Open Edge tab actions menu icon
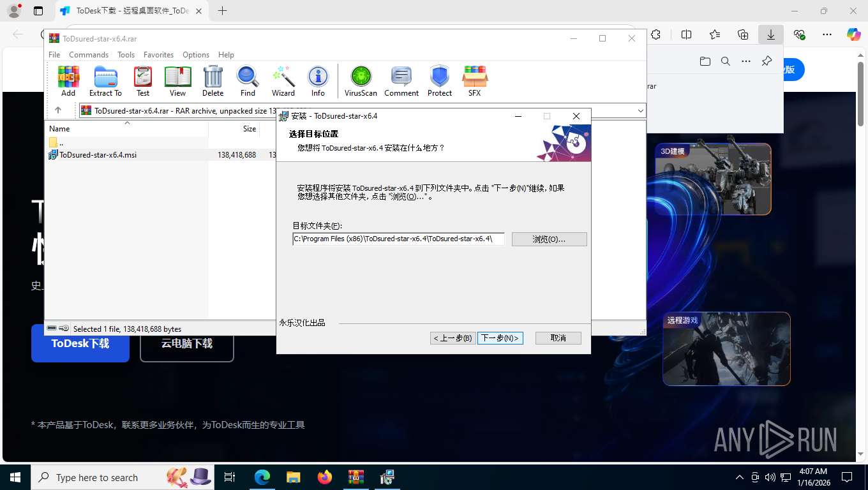 click(x=38, y=11)
